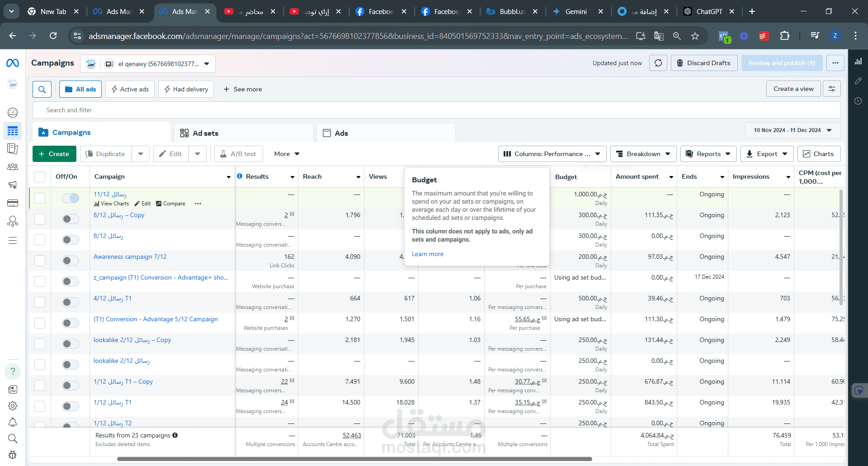Click the browser reload button
The height and width of the screenshot is (466, 868).
tap(53, 36)
